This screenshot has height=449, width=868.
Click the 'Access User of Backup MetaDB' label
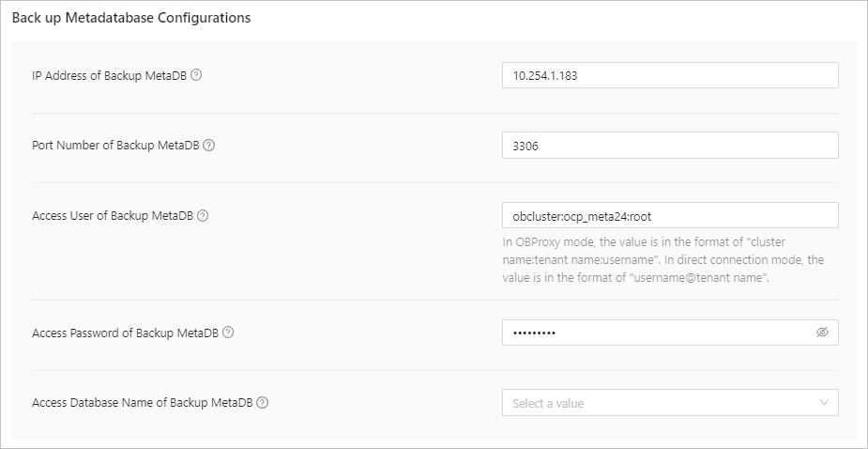[114, 215]
